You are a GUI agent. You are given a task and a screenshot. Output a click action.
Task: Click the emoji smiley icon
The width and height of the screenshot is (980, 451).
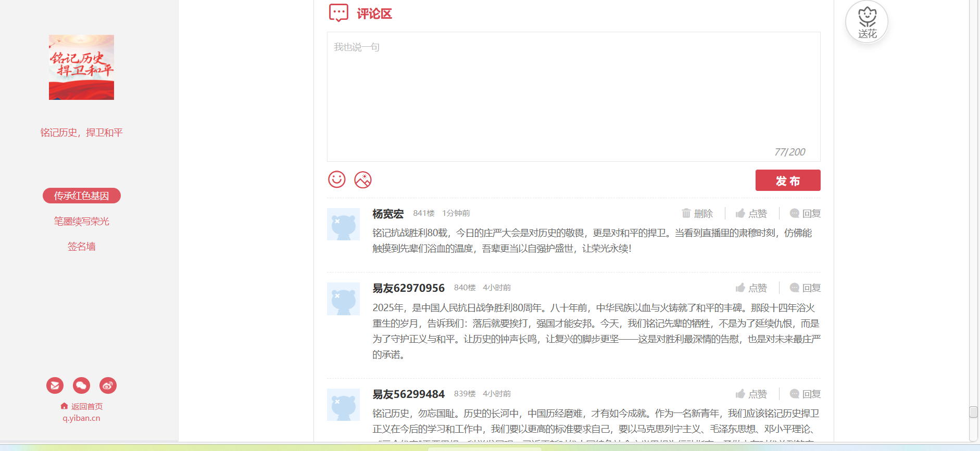tap(337, 179)
